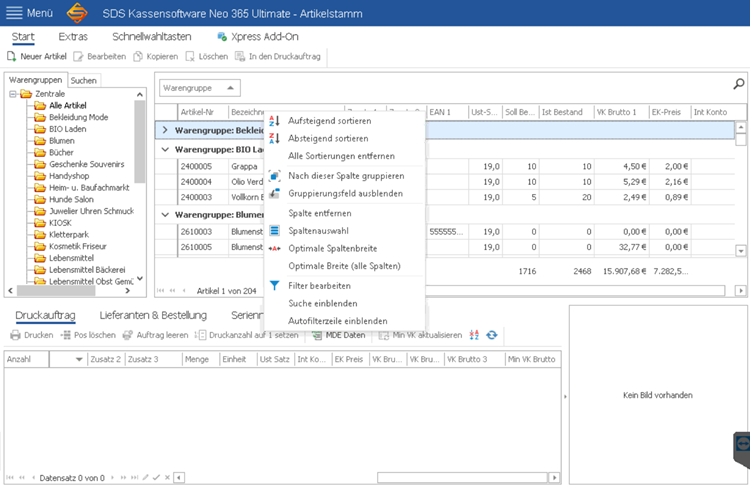Open the dropdown arrow beside Anzahl column
This screenshot has width=750, height=487.
click(x=79, y=359)
